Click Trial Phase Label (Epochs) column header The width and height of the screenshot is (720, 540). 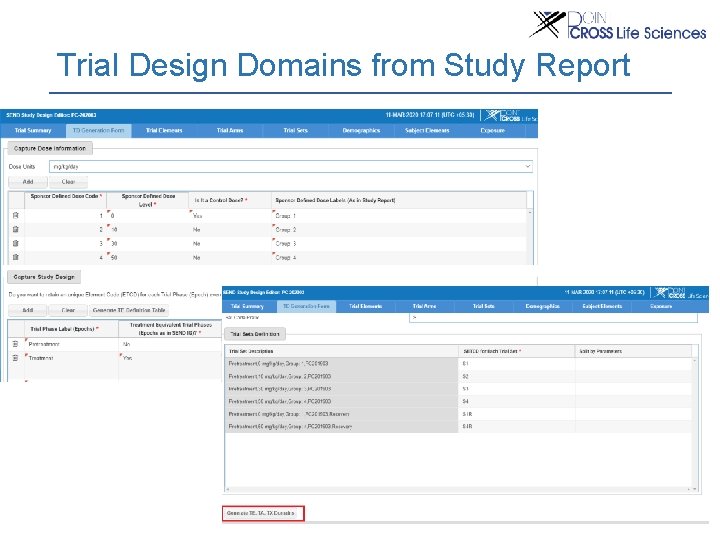tap(71, 329)
